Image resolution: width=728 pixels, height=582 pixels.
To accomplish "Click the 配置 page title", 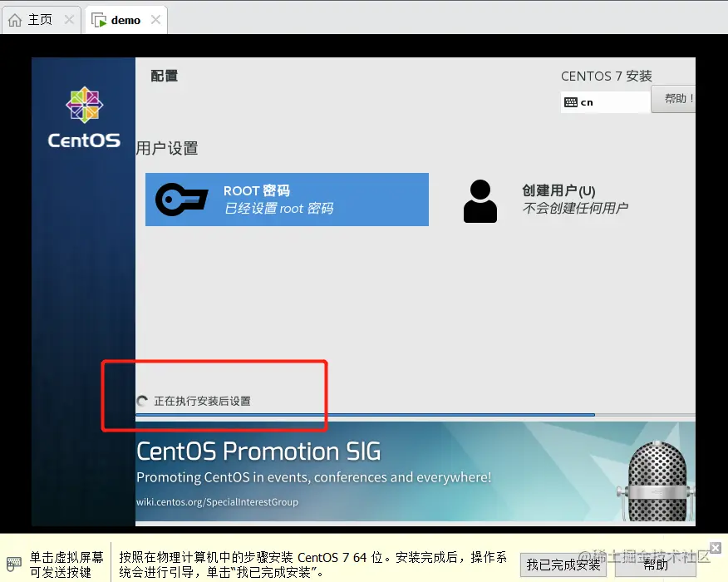I will 165,76.
